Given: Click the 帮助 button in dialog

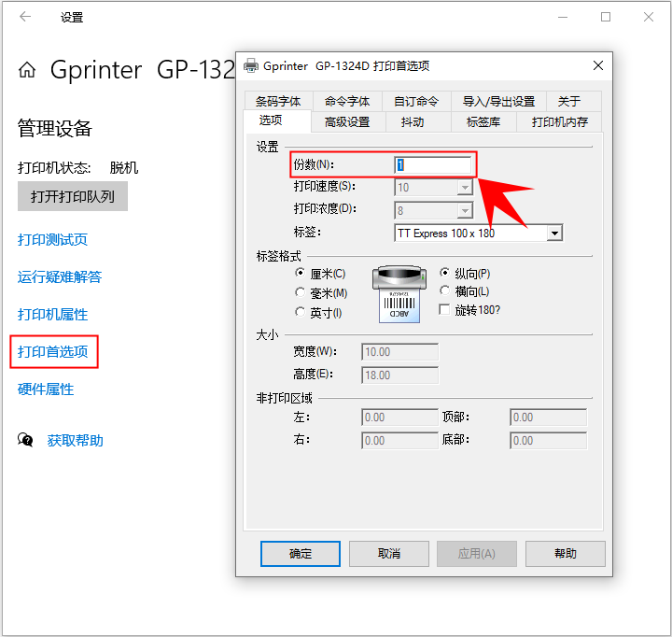Looking at the screenshot, I should coord(566,554).
